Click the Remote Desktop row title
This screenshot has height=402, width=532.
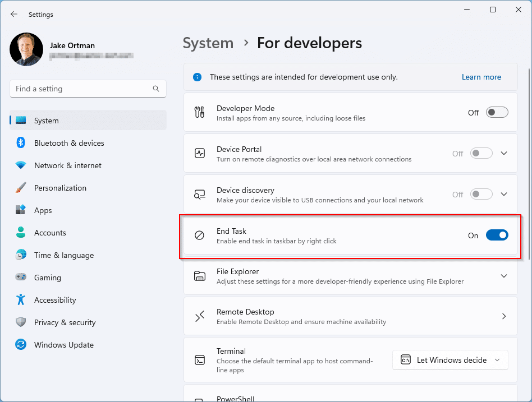pyautogui.click(x=245, y=312)
